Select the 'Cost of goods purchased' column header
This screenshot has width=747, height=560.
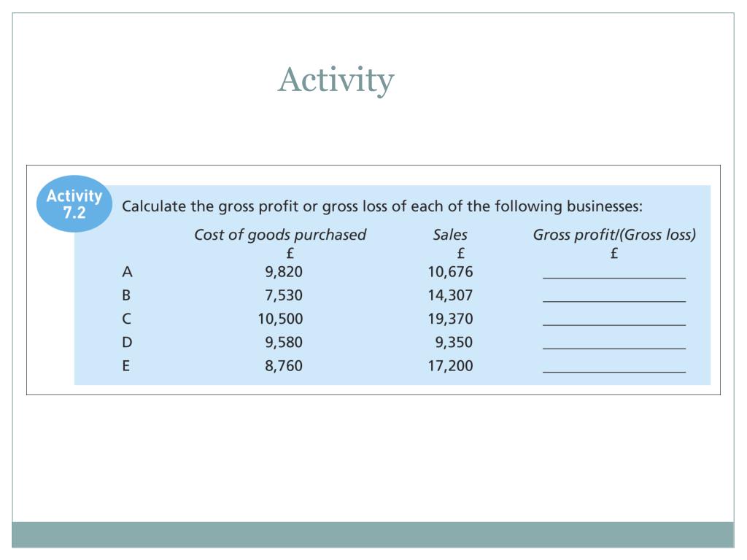280,235
